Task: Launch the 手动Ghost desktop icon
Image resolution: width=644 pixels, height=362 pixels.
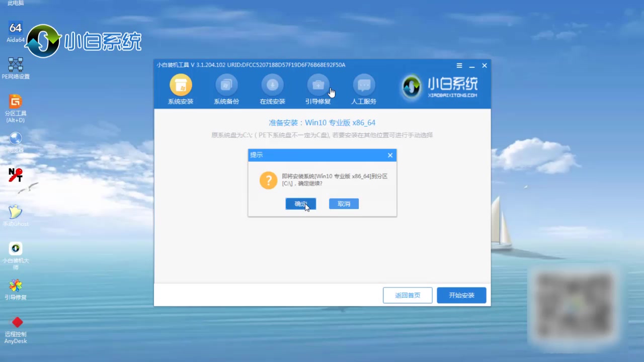Action: click(16, 216)
